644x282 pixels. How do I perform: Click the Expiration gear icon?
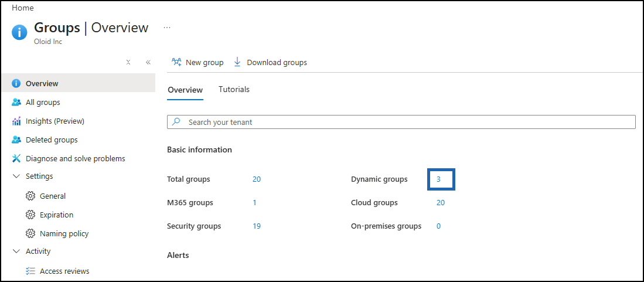pos(30,215)
